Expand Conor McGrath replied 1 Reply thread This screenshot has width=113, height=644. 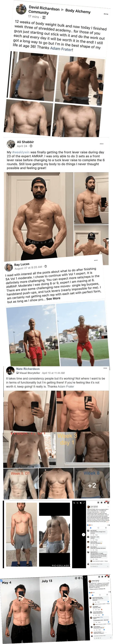coord(100,561)
